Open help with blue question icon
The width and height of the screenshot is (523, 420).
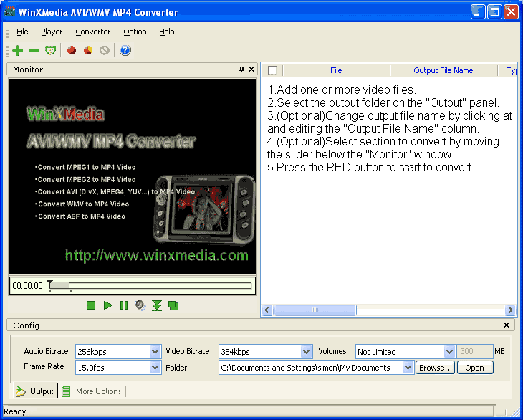click(125, 50)
